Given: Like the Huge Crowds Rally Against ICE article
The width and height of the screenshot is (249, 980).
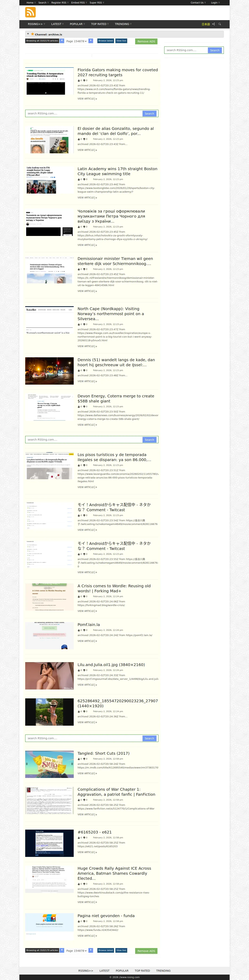Looking at the screenshot, I should pos(79,884).
